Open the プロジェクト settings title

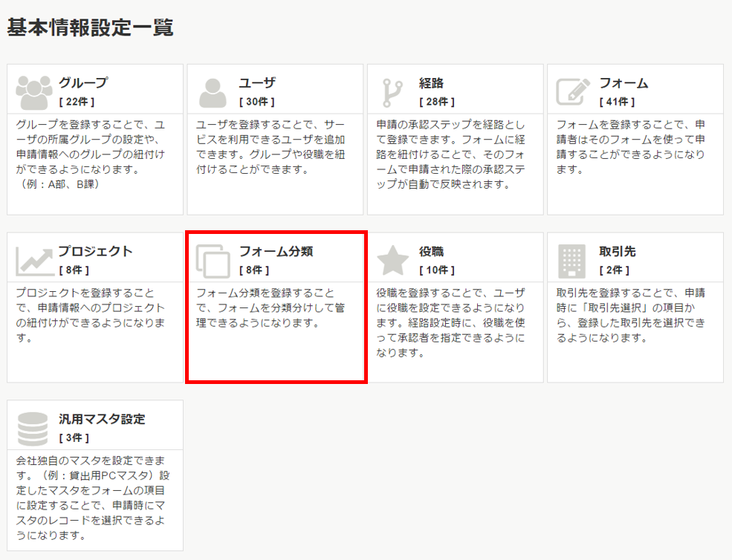95,251
